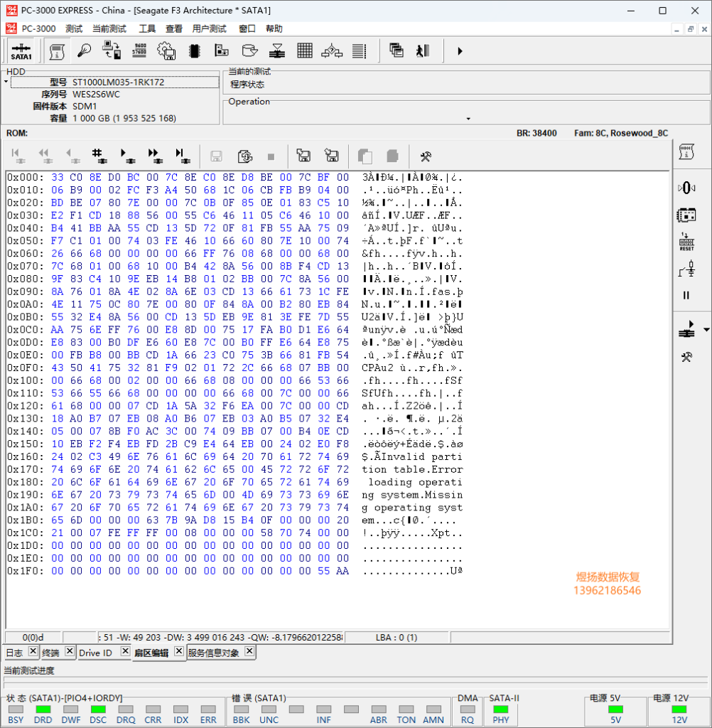Click the LBA : 0 (1) status field

397,638
